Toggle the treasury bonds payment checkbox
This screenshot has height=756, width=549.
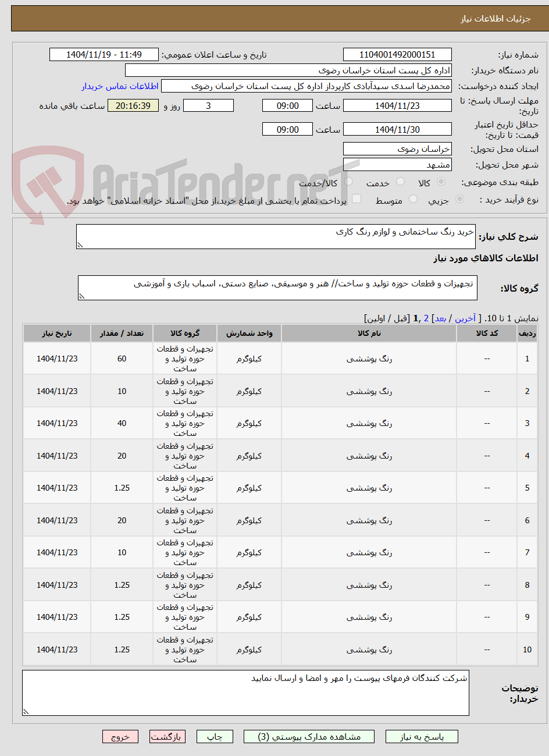(x=357, y=200)
